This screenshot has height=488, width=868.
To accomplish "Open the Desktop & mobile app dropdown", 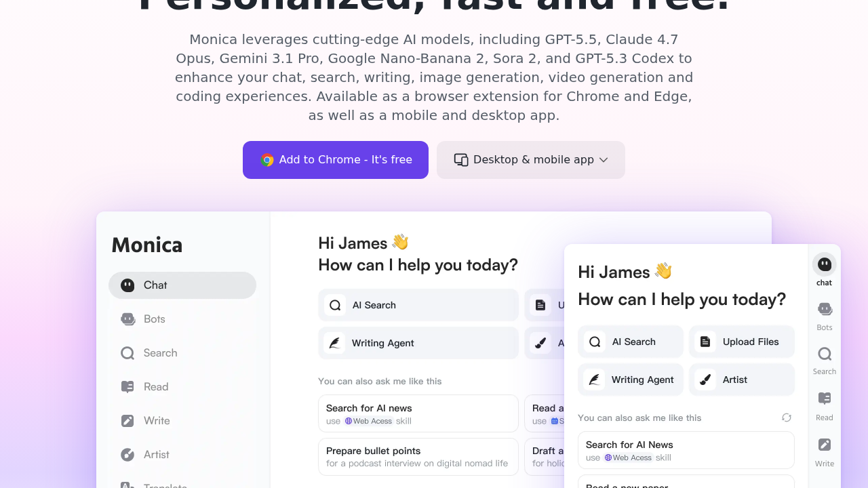I will pyautogui.click(x=531, y=160).
